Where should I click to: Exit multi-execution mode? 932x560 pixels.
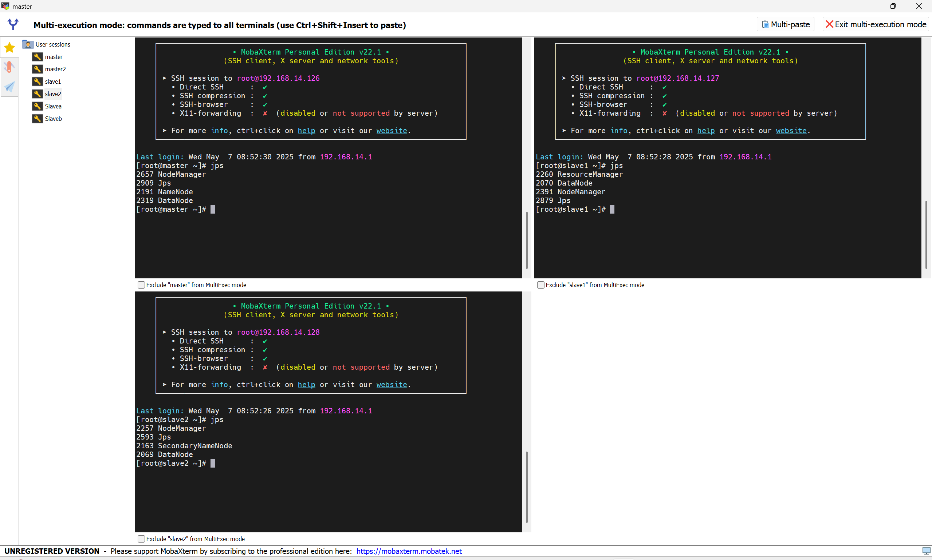(x=876, y=24)
